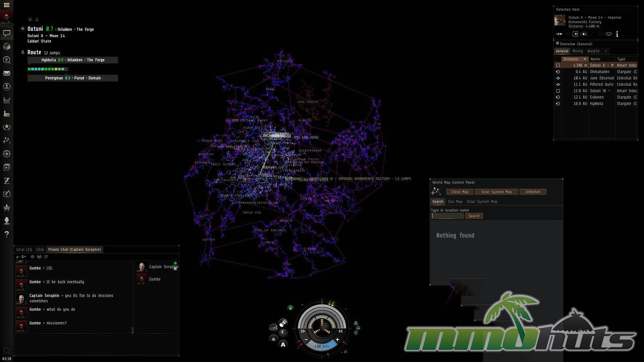Viewport: 644px width, 362px height.
Task: Toggle green safety indicator near HUD
Action: click(290, 308)
